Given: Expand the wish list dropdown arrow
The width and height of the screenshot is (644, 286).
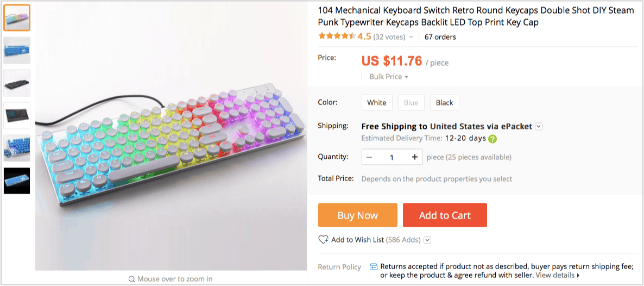Looking at the screenshot, I should [x=427, y=240].
